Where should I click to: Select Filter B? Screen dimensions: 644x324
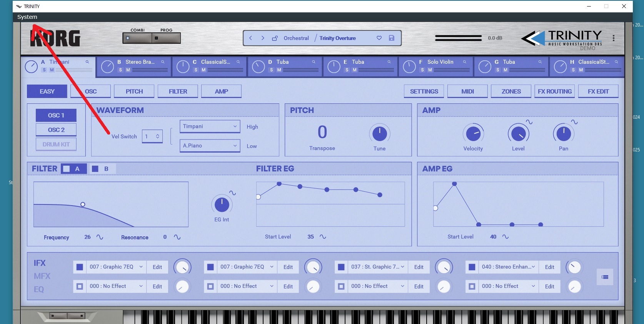102,169
